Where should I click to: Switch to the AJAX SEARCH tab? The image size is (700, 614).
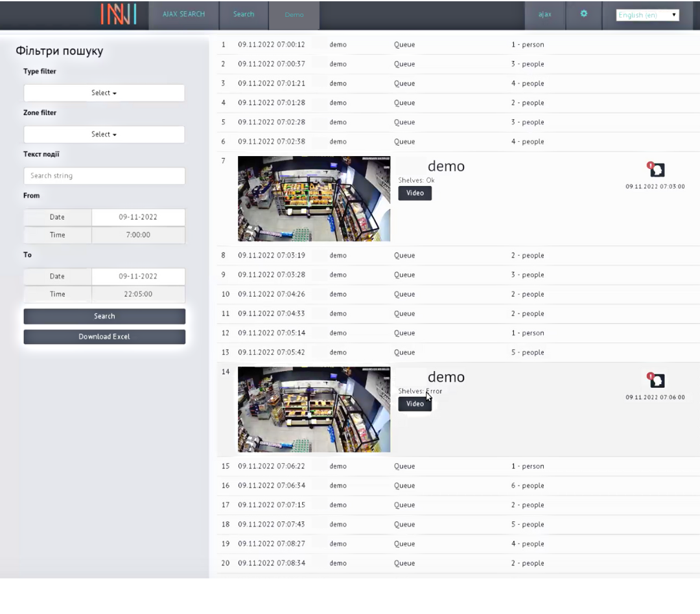183,14
